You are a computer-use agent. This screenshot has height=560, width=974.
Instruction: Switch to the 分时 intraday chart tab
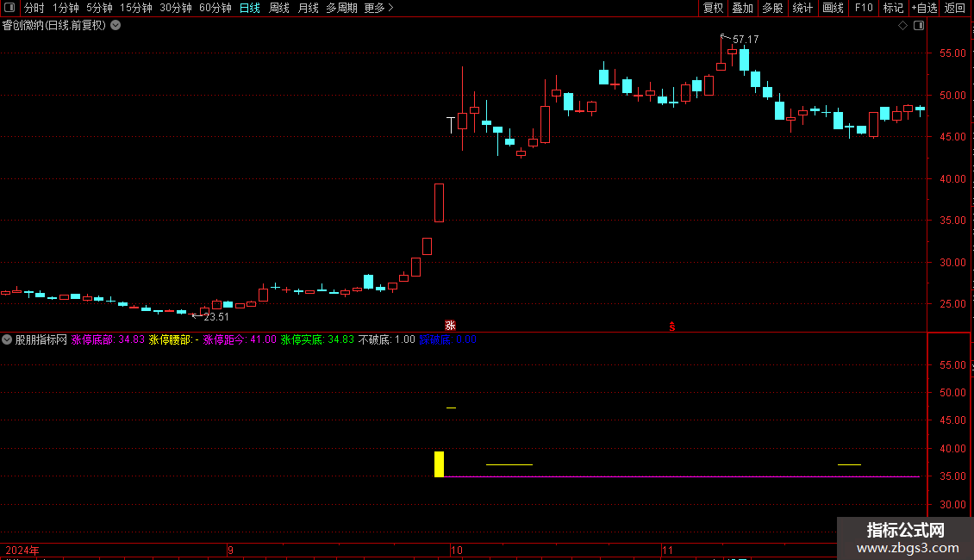[34, 8]
